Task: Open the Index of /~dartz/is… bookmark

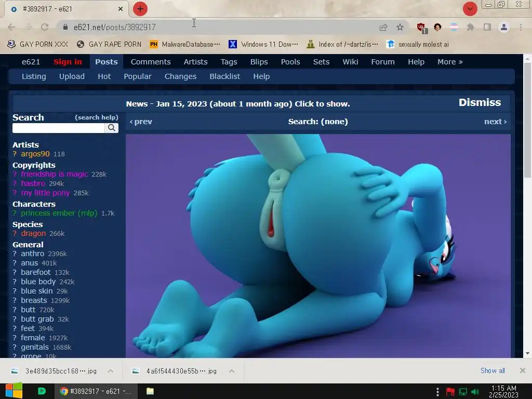Action: (342, 44)
